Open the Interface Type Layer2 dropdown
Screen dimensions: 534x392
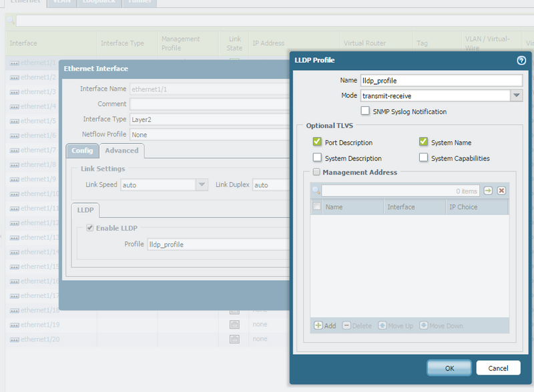click(x=208, y=119)
